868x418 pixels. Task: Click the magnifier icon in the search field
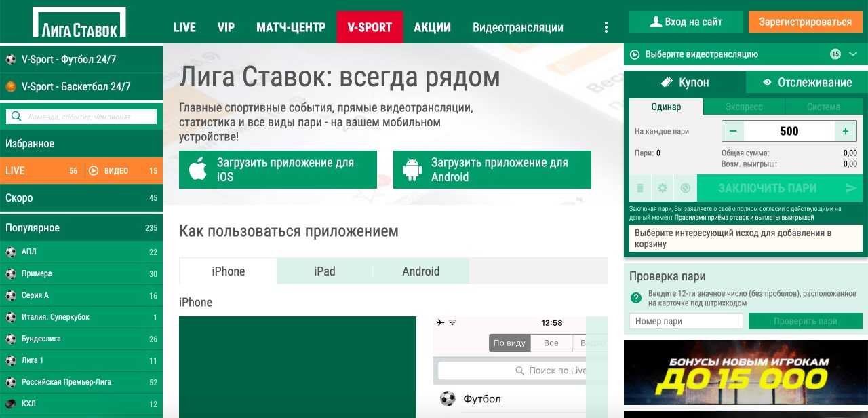16,117
